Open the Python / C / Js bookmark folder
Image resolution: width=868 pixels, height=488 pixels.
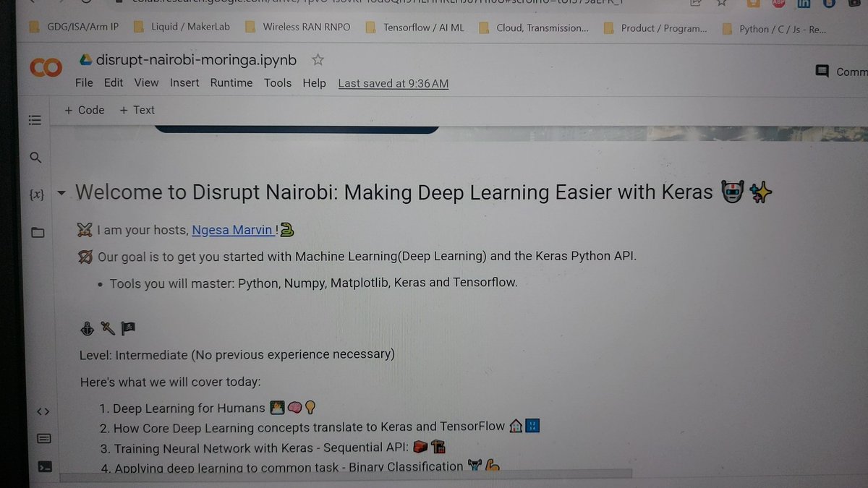pyautogui.click(x=775, y=29)
